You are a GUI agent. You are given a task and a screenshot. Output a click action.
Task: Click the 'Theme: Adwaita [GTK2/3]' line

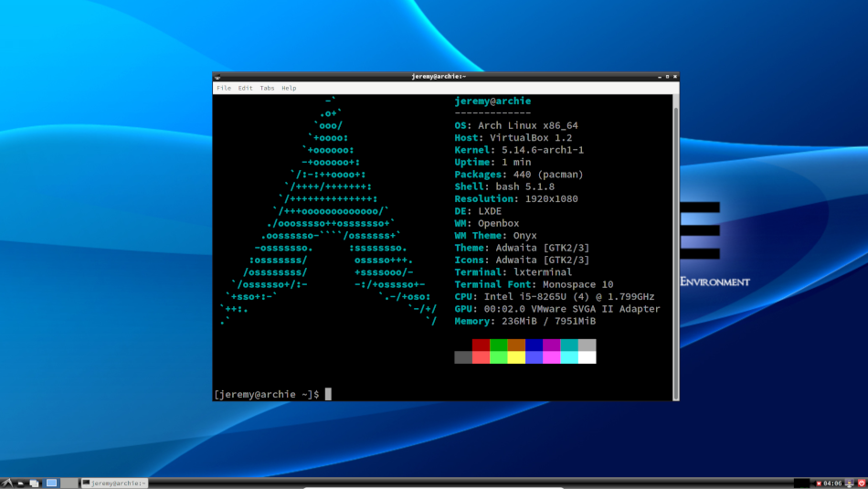[522, 248]
